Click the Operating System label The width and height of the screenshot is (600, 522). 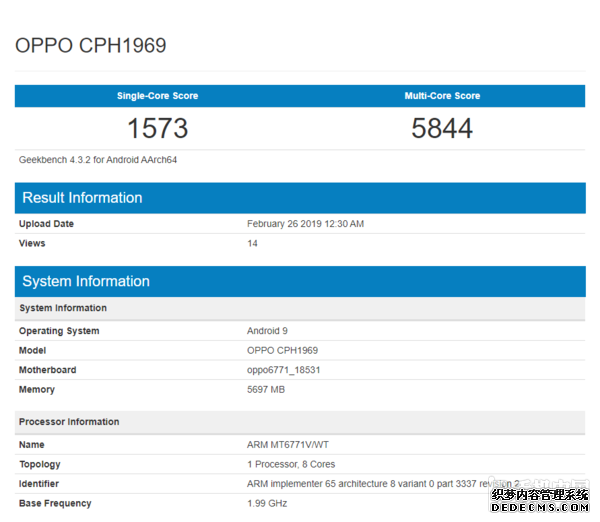pos(59,331)
